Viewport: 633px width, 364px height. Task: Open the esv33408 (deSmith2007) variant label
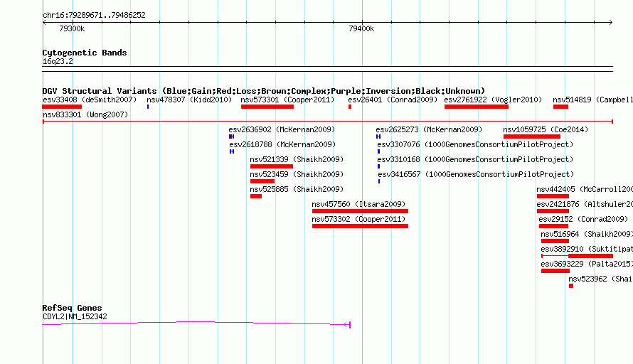click(90, 100)
